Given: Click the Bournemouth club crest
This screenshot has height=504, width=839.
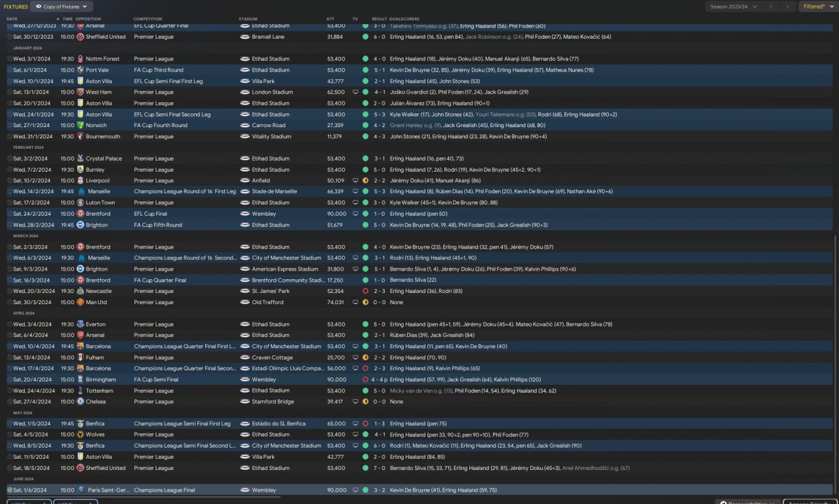Looking at the screenshot, I should [81, 136].
